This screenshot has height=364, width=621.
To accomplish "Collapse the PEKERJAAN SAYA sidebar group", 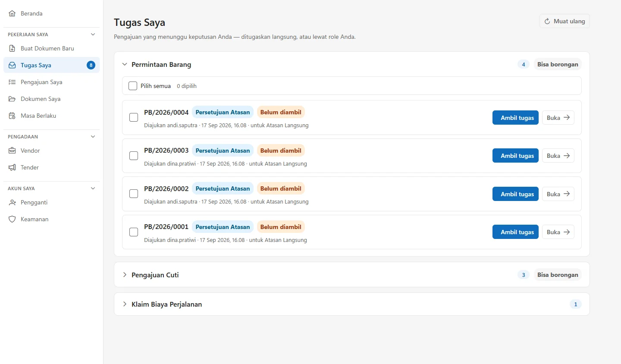I will click(x=93, y=34).
